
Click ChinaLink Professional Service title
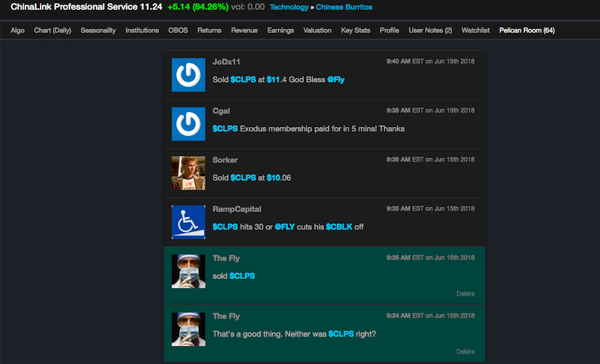coord(74,7)
